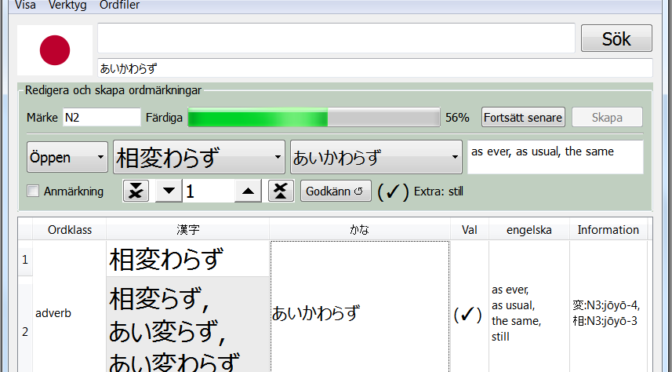Open the Ordfiler menu
The width and height of the screenshot is (672, 372).
[x=120, y=6]
